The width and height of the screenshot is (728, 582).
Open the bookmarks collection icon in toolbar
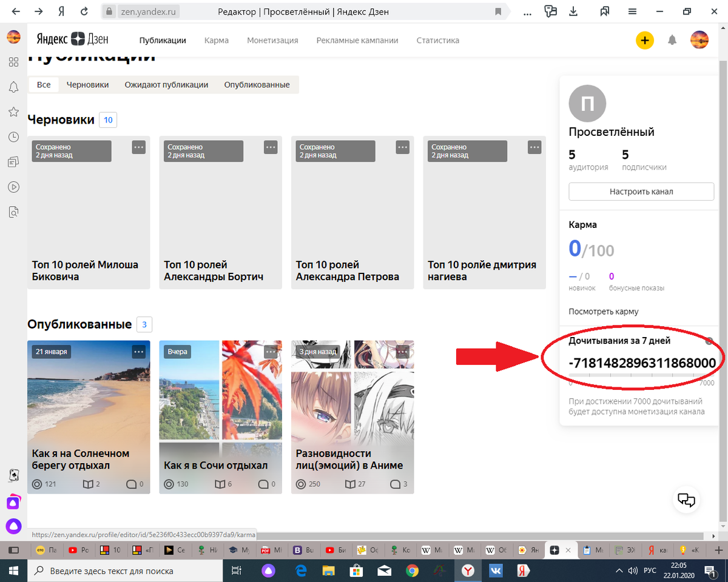pos(605,12)
